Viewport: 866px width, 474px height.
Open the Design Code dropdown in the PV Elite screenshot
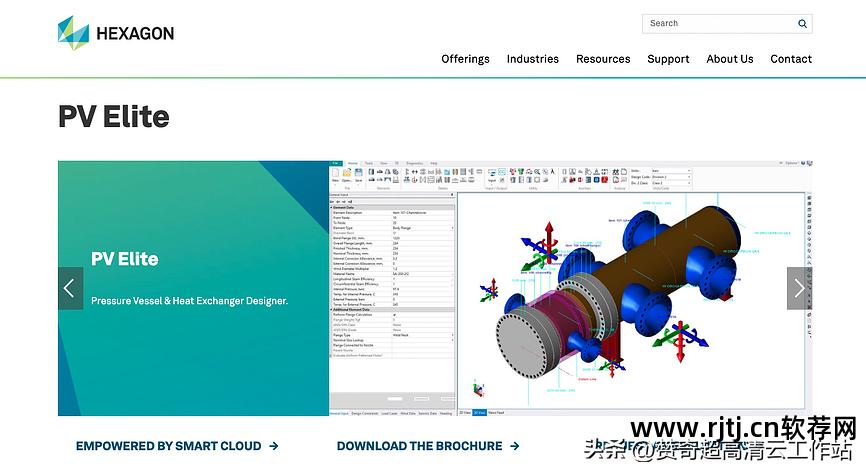pyautogui.click(x=671, y=177)
